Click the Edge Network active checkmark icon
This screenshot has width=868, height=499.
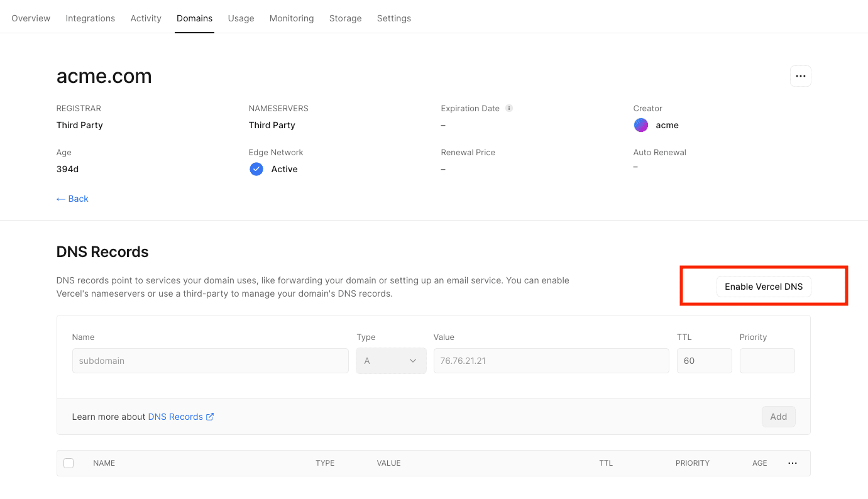click(x=256, y=169)
